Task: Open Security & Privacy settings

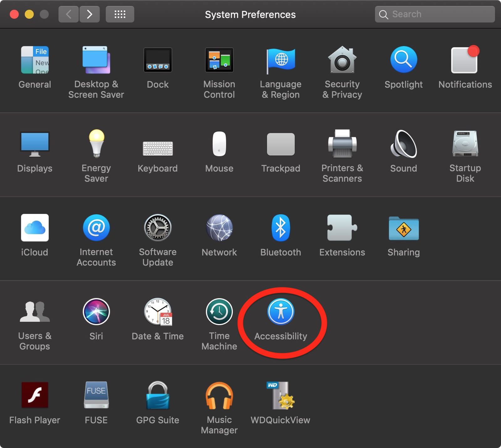Action: coord(342,60)
